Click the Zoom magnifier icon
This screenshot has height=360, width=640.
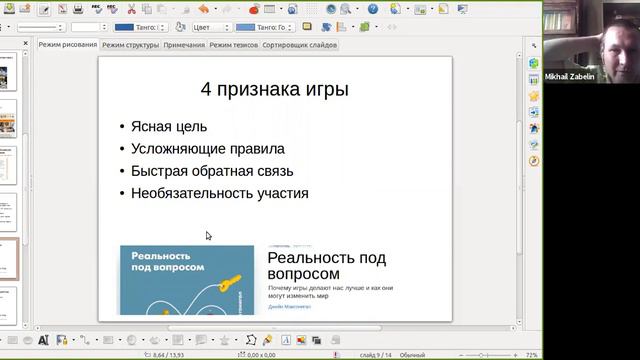346,9
